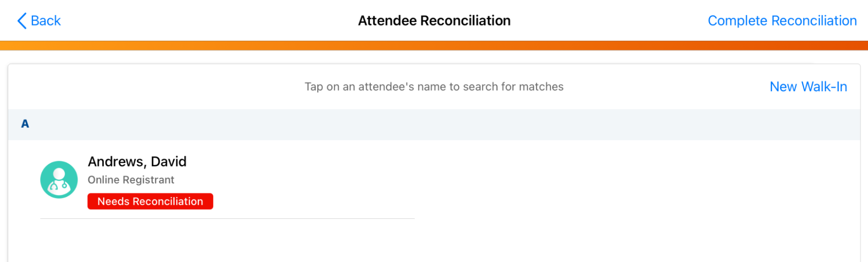Viewport: 868px width, 262px height.
Task: Select David Andrews' teal doctor avatar
Action: pos(59,180)
